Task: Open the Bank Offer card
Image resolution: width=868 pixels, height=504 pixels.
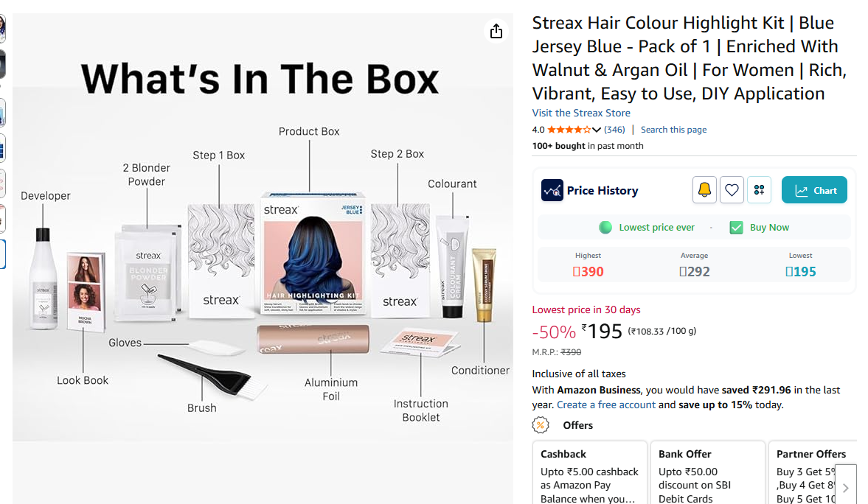Action: click(x=707, y=473)
